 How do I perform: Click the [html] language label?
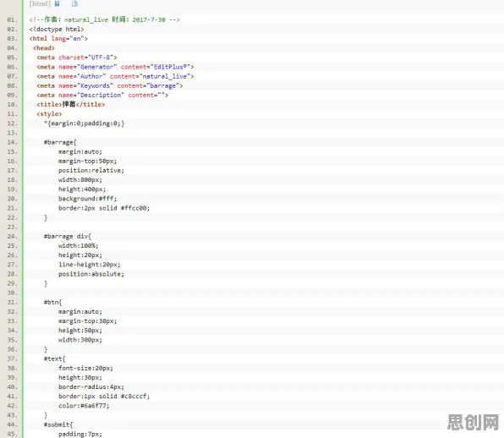(40, 3)
